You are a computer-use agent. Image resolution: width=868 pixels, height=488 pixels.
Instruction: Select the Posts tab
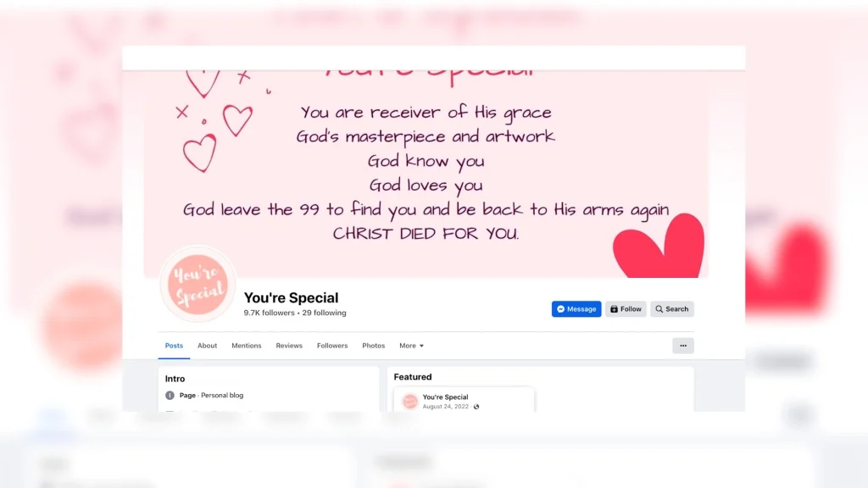(x=174, y=346)
